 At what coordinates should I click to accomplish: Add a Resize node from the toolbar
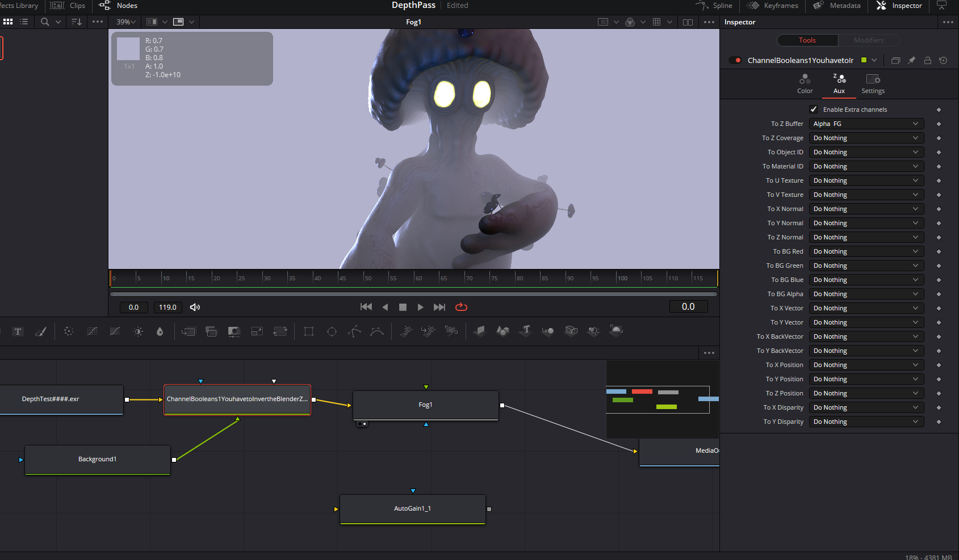257,331
